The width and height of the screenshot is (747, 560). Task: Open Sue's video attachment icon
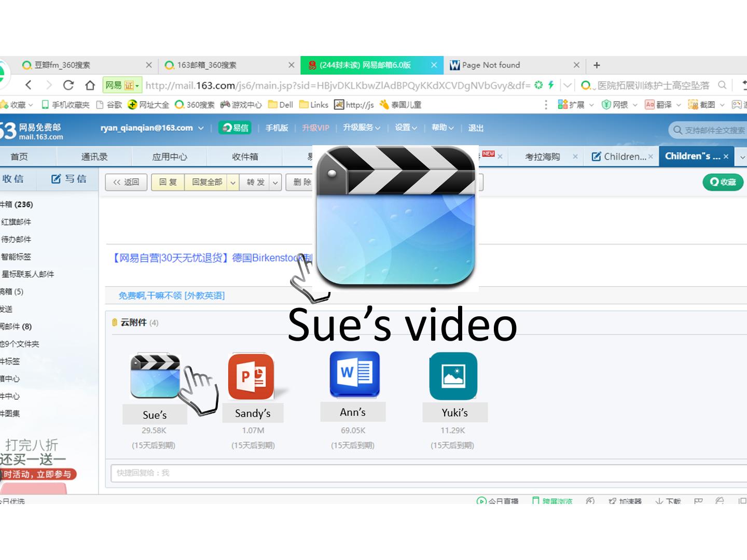pyautogui.click(x=155, y=376)
